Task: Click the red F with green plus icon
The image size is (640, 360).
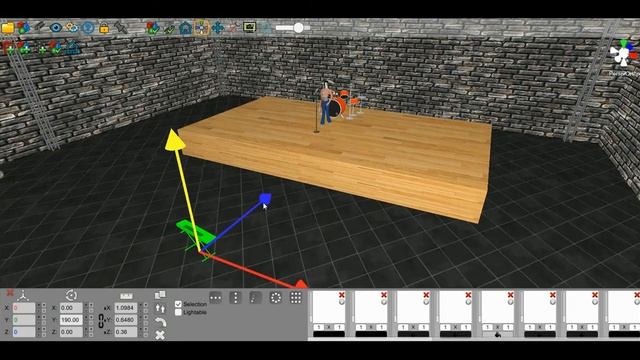Action: [8, 47]
